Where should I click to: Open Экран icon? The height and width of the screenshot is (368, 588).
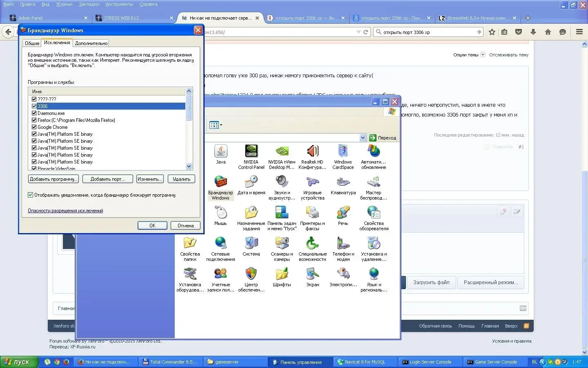point(312,277)
